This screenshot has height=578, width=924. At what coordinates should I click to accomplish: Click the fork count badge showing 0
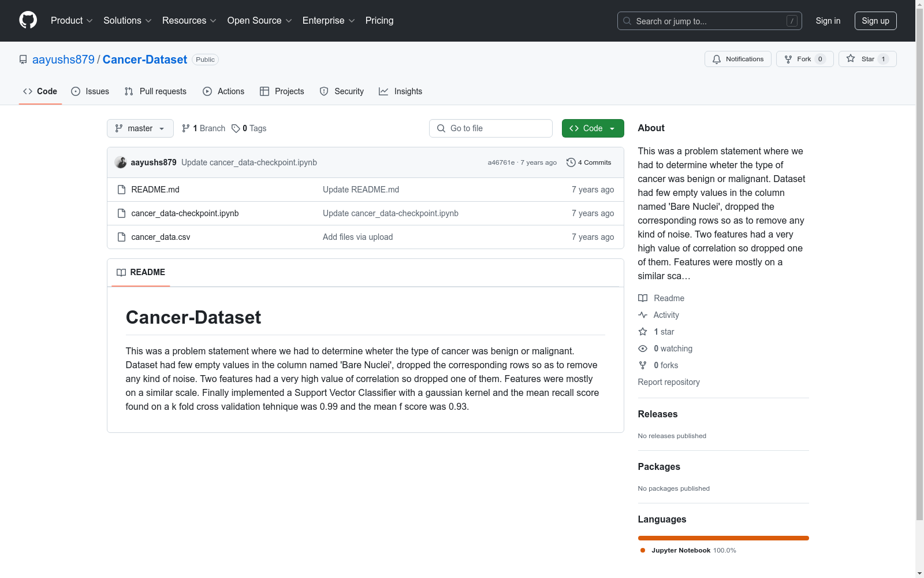tap(820, 59)
